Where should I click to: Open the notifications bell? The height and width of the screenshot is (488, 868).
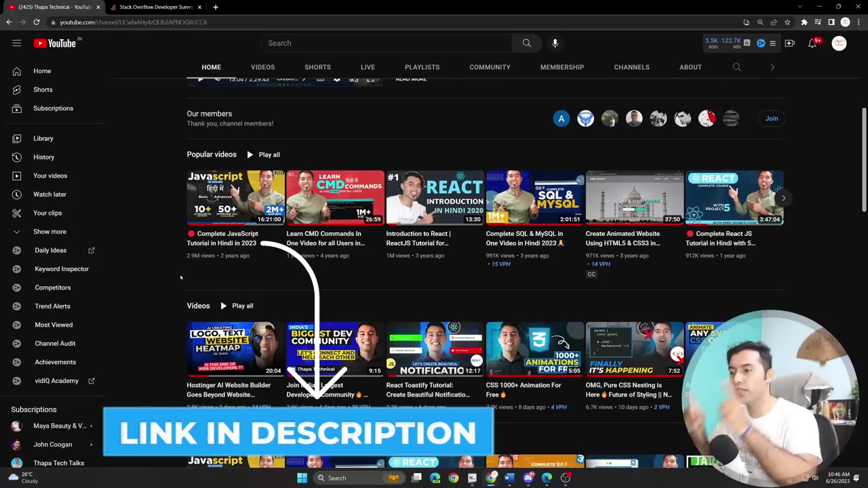point(812,43)
